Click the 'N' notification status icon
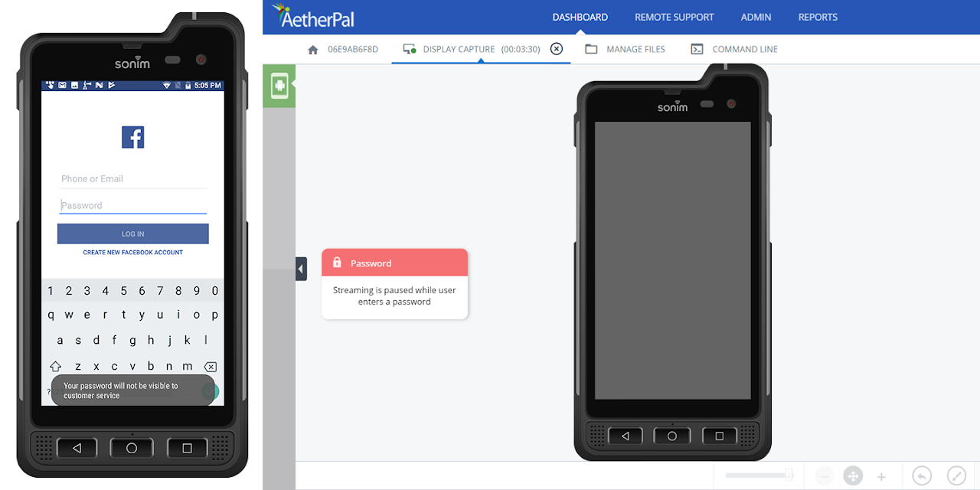 tap(100, 85)
